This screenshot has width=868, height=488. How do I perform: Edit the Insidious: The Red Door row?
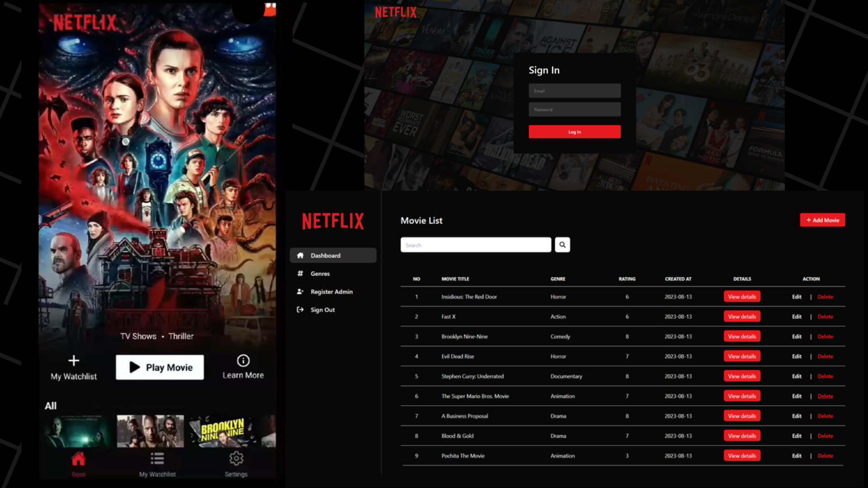click(x=797, y=297)
